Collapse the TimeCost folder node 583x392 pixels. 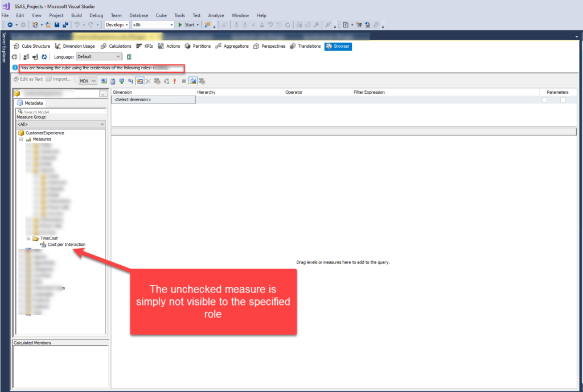coord(28,238)
